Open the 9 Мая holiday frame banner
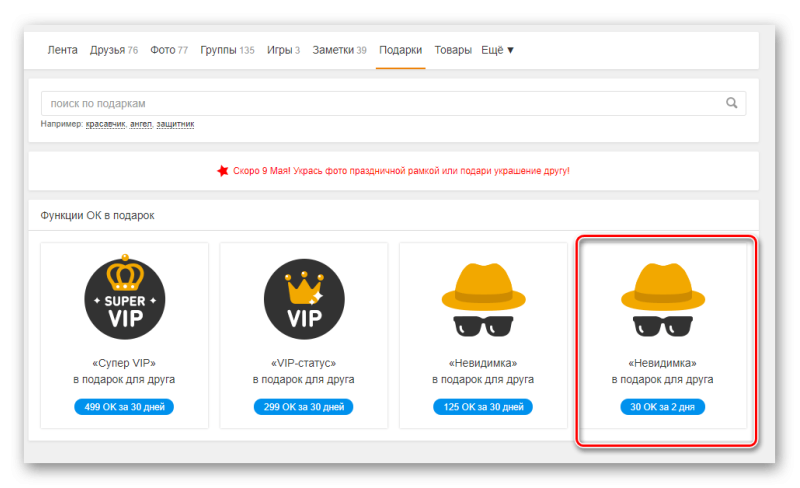The image size is (800, 488). [x=401, y=171]
